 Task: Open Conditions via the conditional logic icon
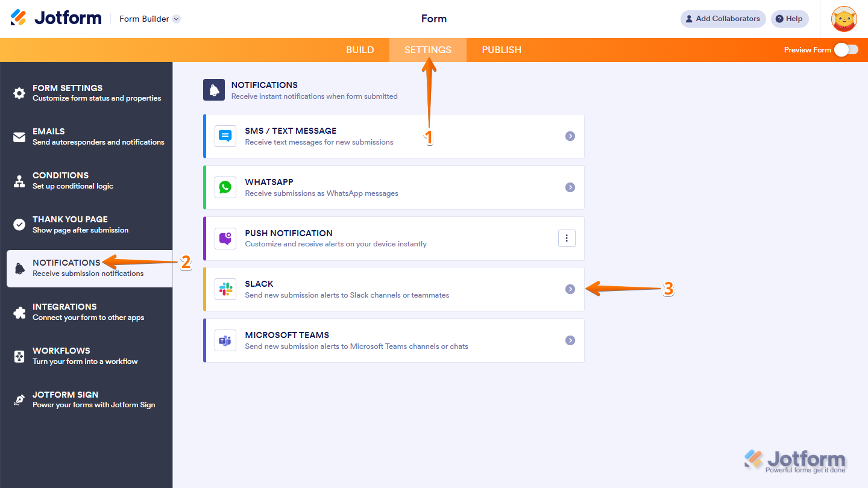pos(18,180)
